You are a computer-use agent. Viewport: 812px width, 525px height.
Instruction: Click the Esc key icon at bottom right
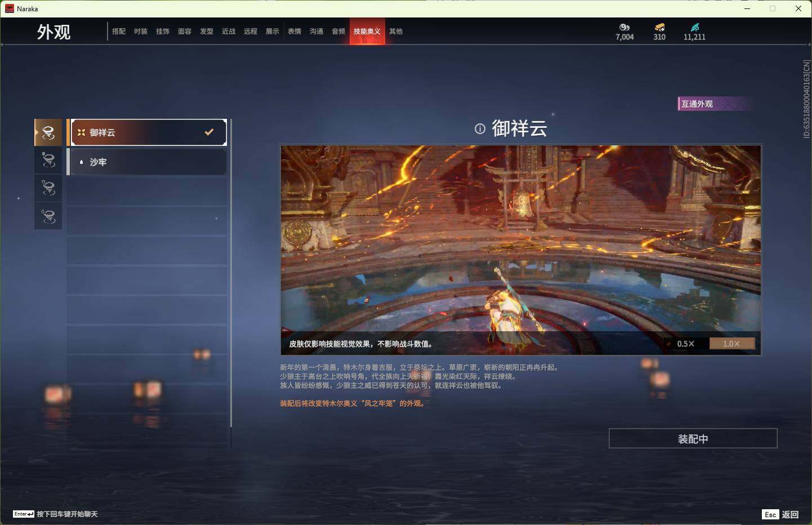[x=770, y=514]
